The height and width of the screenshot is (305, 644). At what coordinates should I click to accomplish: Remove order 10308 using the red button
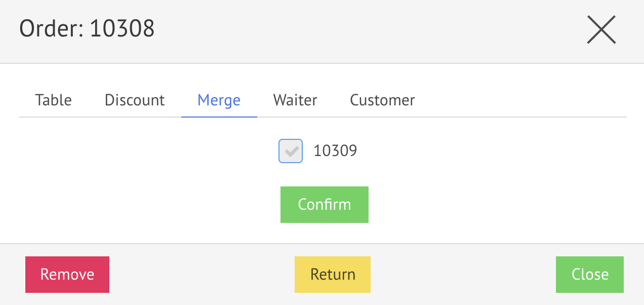pos(67,275)
